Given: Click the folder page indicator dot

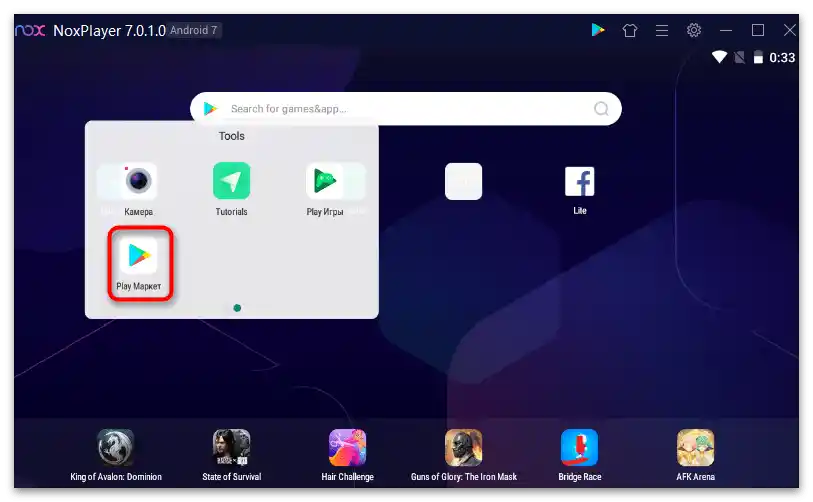Looking at the screenshot, I should pyautogui.click(x=237, y=308).
